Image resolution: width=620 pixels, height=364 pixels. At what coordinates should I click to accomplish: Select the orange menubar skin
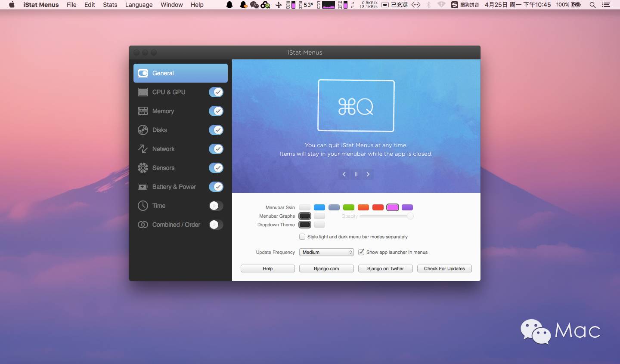363,207
